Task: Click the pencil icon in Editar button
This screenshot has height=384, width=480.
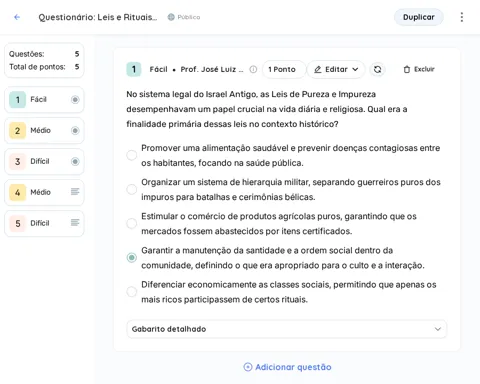Action: tap(318, 69)
